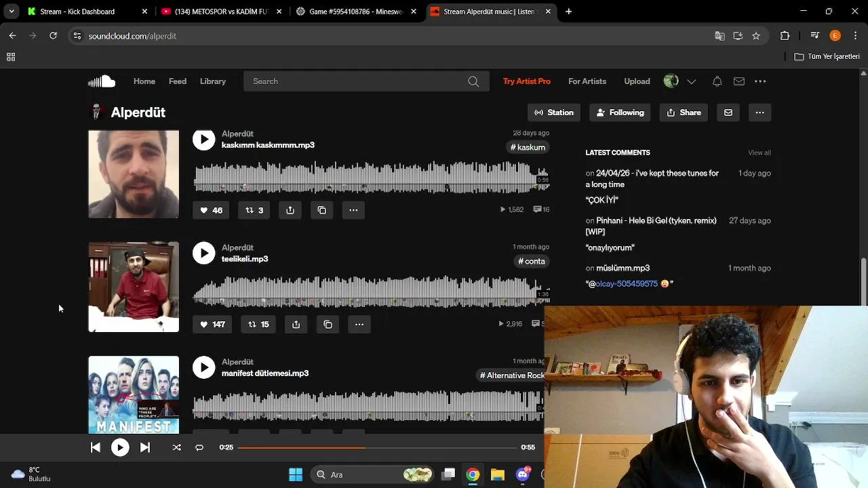The image size is (868, 488).
Task: Open File Explorer from taskbar
Action: point(498,474)
